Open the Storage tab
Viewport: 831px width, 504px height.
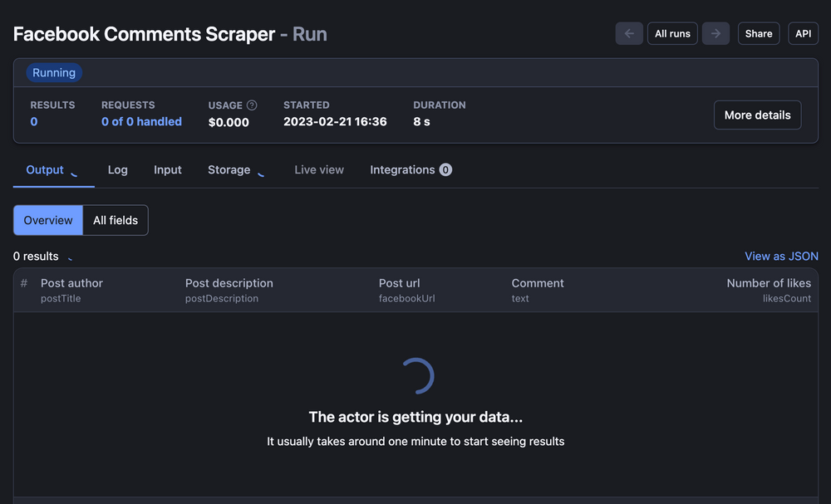click(x=229, y=170)
